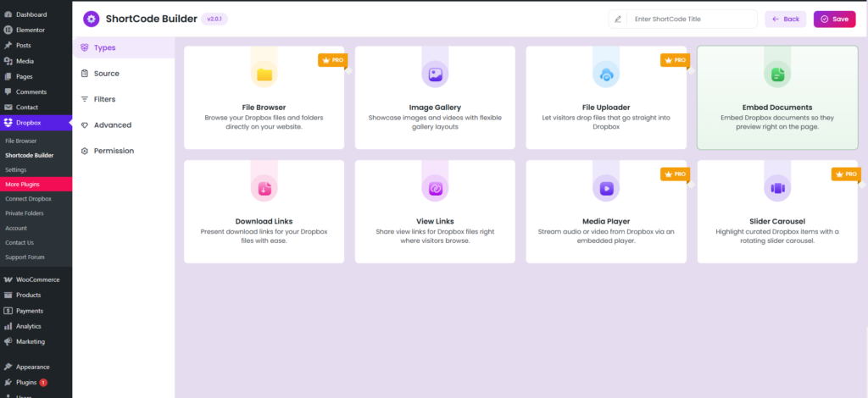Select the File Browser card title

(264, 108)
